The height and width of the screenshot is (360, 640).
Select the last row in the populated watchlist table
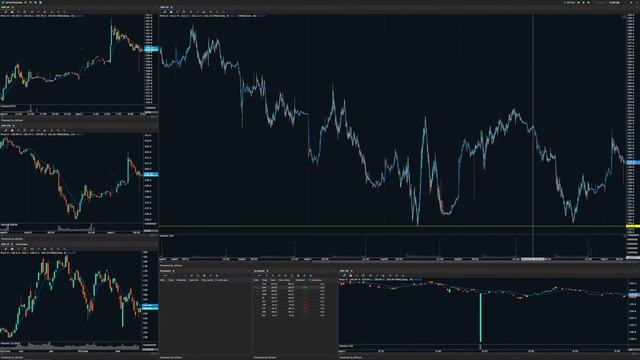click(x=295, y=316)
